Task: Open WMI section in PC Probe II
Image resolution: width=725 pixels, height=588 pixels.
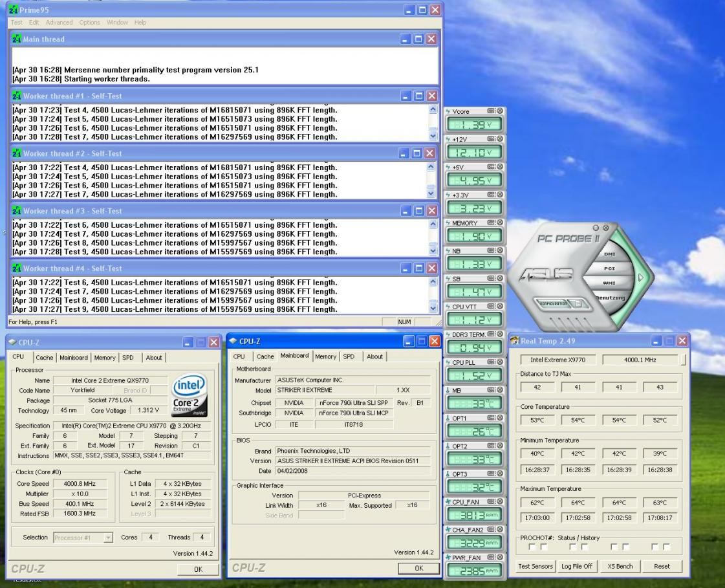Action: [x=609, y=283]
